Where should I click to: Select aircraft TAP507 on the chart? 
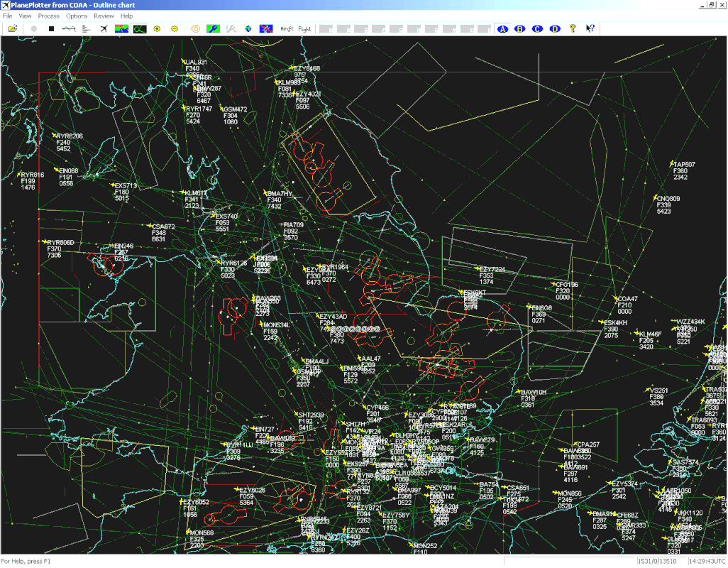[684, 165]
